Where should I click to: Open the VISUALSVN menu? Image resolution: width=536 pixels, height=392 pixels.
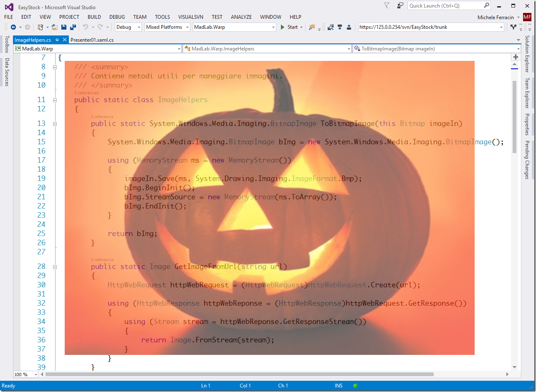[x=191, y=17]
